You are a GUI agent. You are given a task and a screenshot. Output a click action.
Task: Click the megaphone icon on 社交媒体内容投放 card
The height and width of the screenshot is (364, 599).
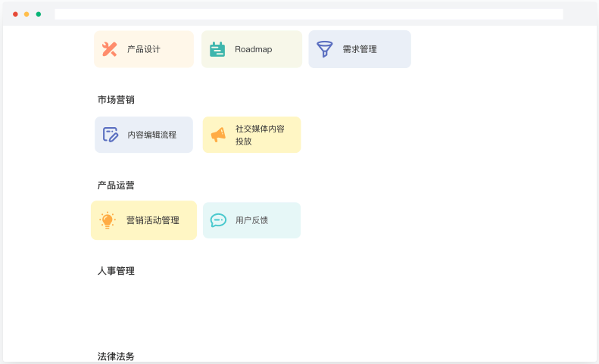[219, 135]
